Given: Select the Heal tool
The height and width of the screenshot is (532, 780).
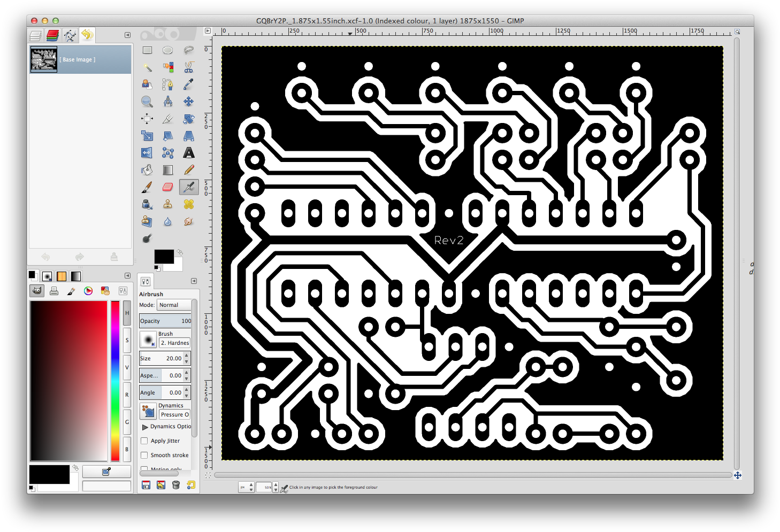Looking at the screenshot, I should (x=189, y=204).
